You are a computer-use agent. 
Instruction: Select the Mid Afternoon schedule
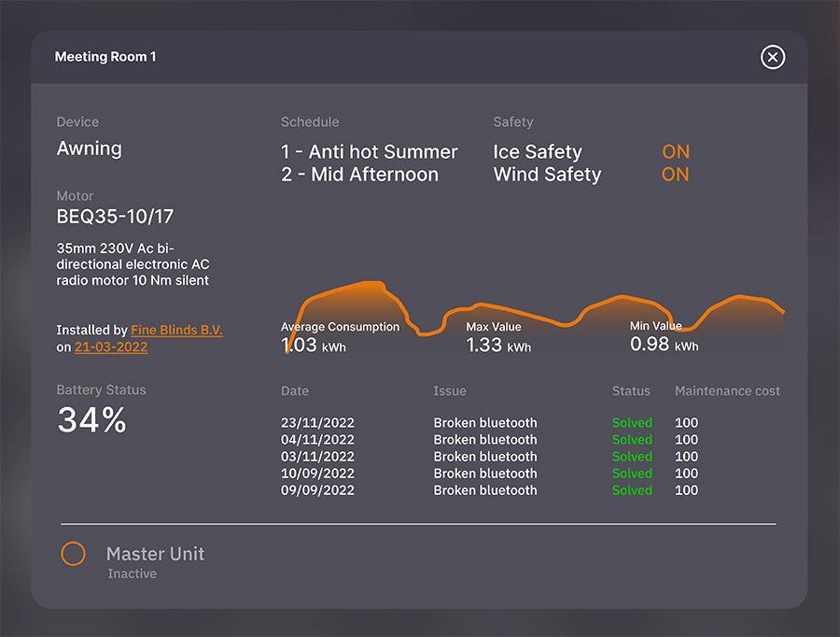pos(360,175)
